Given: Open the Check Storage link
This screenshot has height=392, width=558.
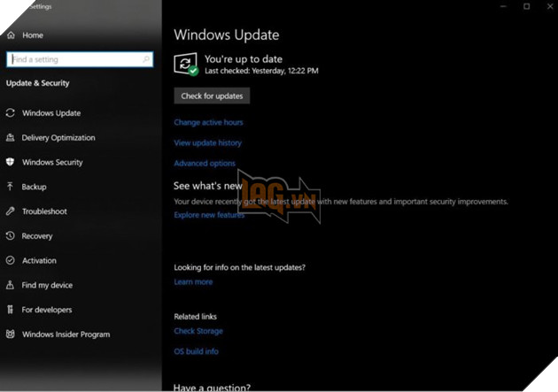Looking at the screenshot, I should click(198, 331).
